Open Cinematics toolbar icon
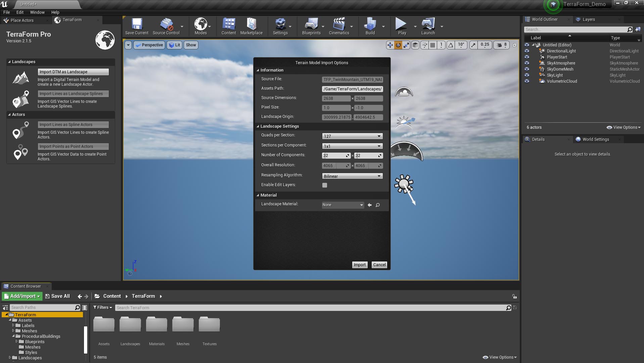 [339, 26]
